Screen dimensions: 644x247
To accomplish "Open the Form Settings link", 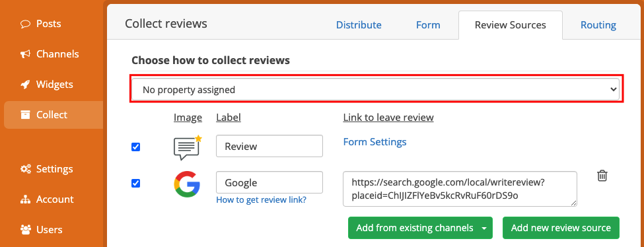I will 375,142.
